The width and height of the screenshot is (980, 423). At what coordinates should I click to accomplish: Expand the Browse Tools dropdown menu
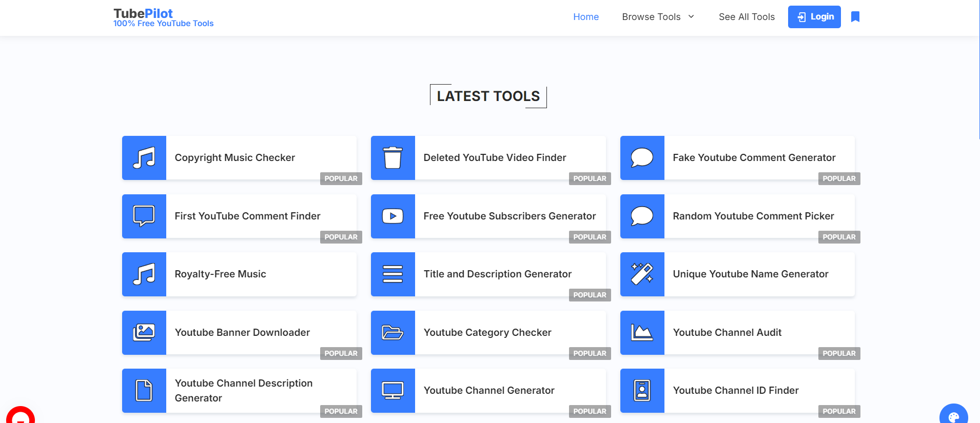(658, 17)
